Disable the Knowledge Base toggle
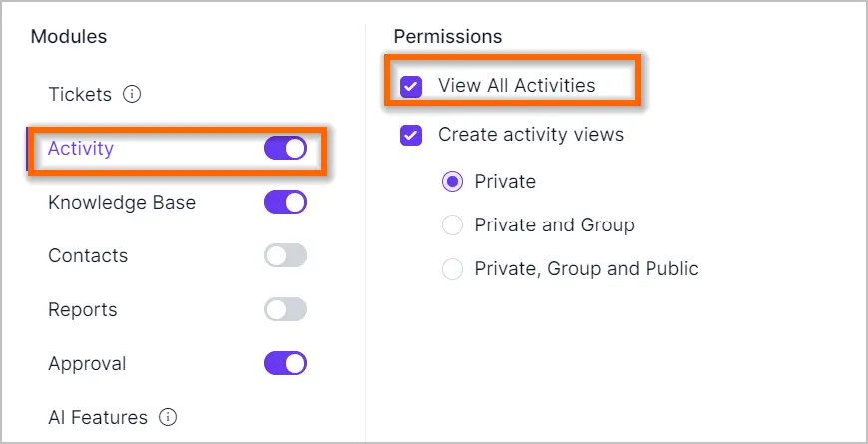This screenshot has height=444, width=868. (x=285, y=203)
